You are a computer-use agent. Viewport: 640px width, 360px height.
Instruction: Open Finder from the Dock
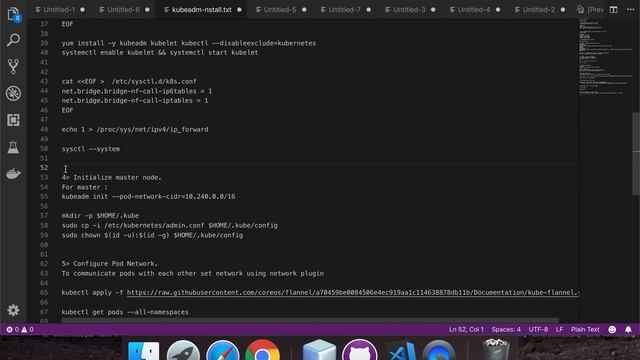[144, 351]
